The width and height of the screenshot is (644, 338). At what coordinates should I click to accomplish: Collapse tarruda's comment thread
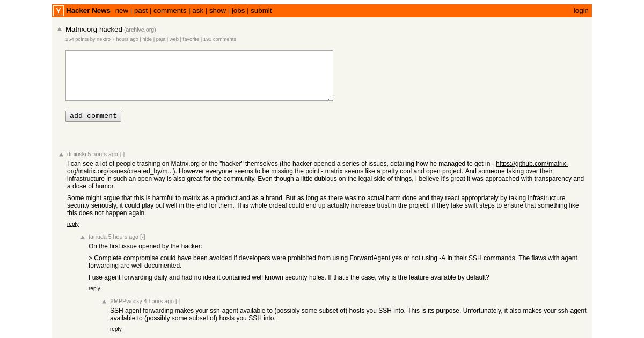(143, 237)
